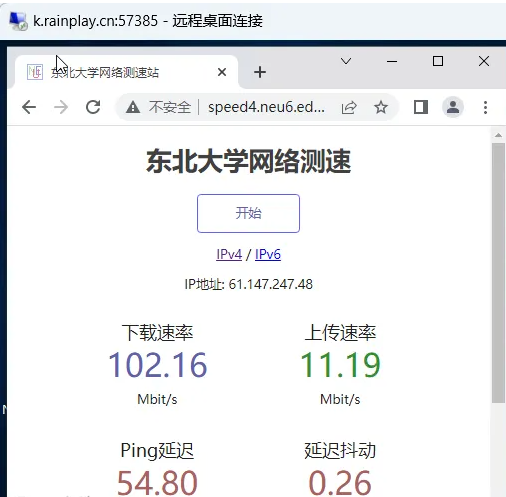Click the Ping延迟 label
Viewport: 506px width, 497px height.
click(x=157, y=451)
